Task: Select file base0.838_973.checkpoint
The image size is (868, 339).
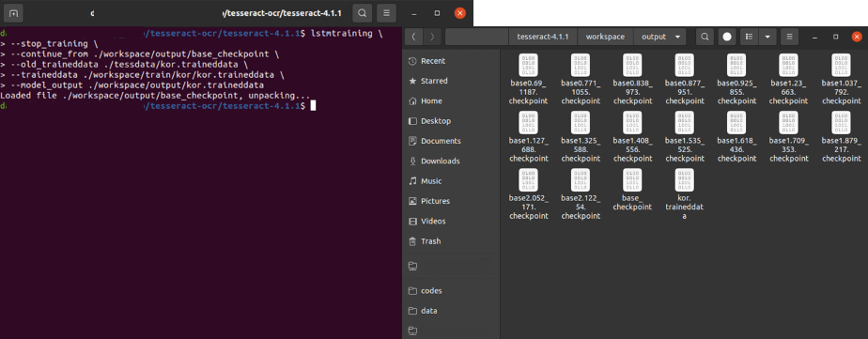Action: point(633,79)
